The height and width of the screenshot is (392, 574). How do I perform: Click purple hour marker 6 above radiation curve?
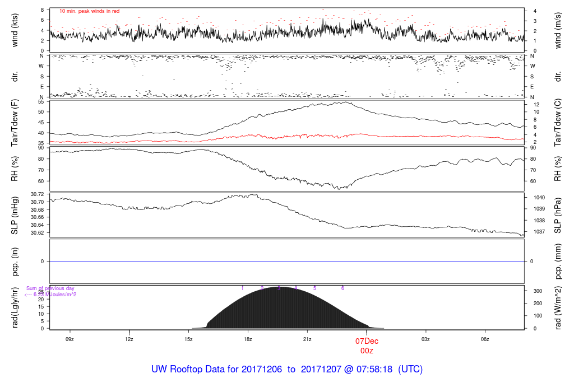click(x=342, y=288)
